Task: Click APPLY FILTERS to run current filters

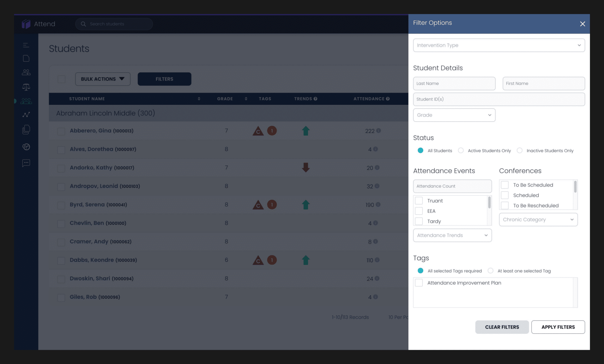Action: pos(558,327)
